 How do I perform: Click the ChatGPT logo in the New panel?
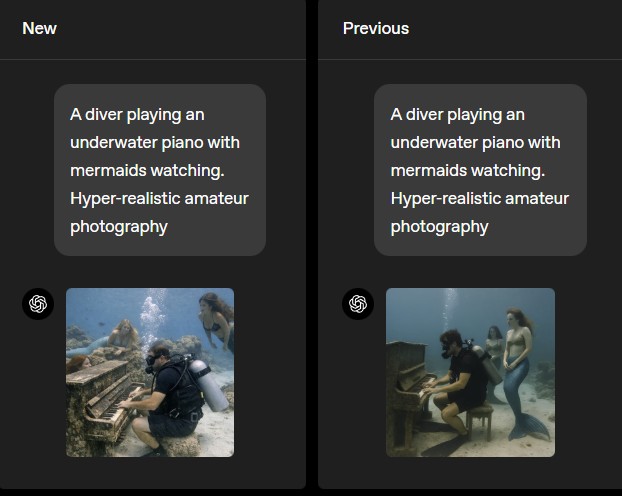(x=38, y=304)
